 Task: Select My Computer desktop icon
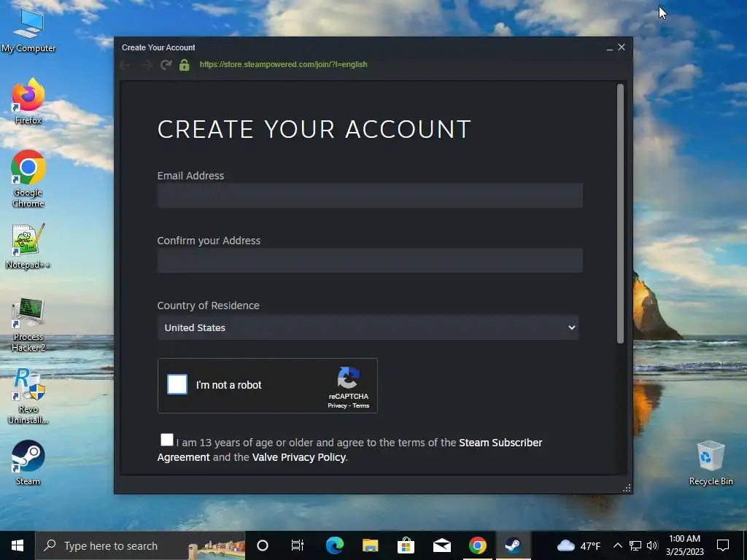[x=28, y=31]
